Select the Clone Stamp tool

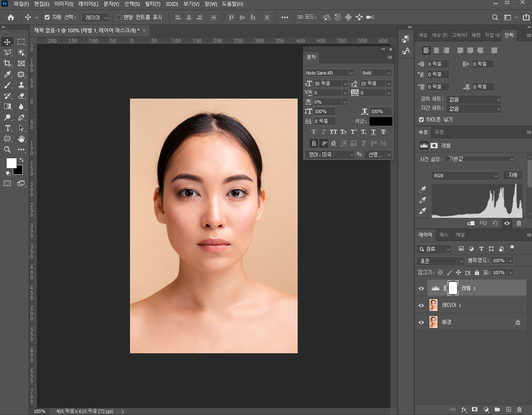pos(22,85)
